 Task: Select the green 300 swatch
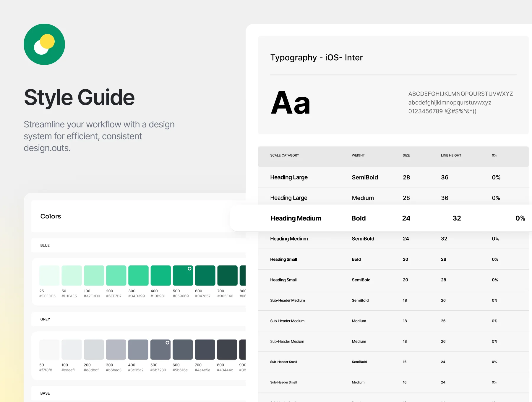pos(138,275)
